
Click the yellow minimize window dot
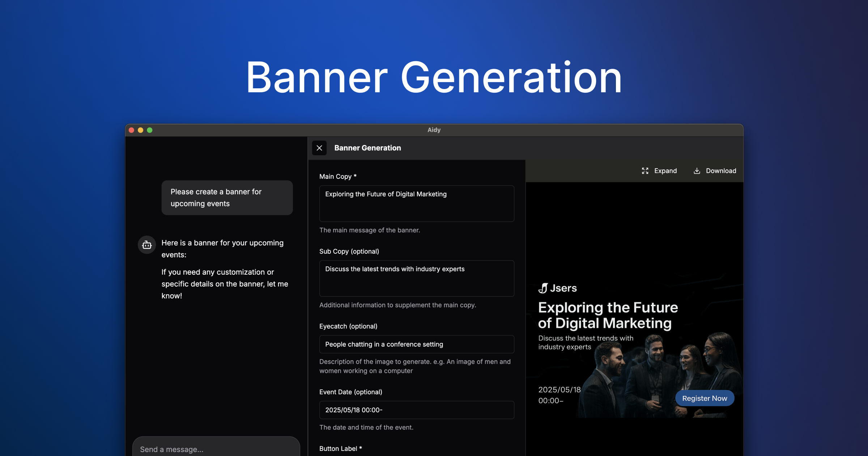click(141, 130)
